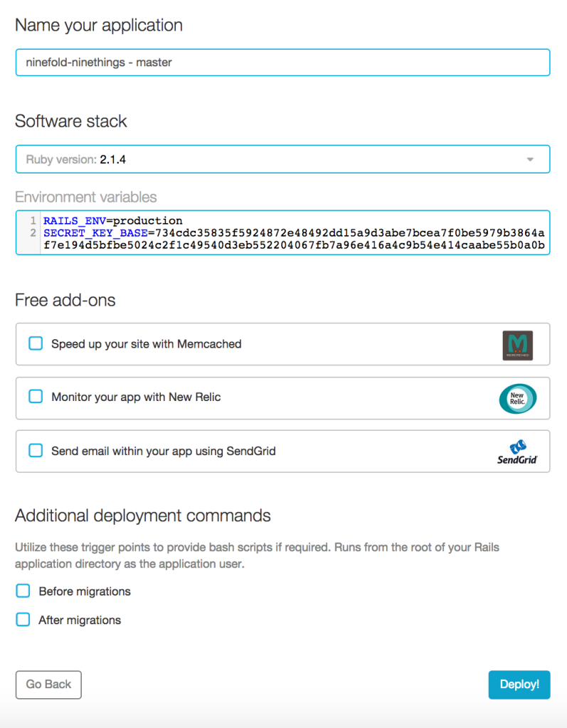The height and width of the screenshot is (728, 567).
Task: Enable the Memcached add-on checkbox
Action: point(36,343)
